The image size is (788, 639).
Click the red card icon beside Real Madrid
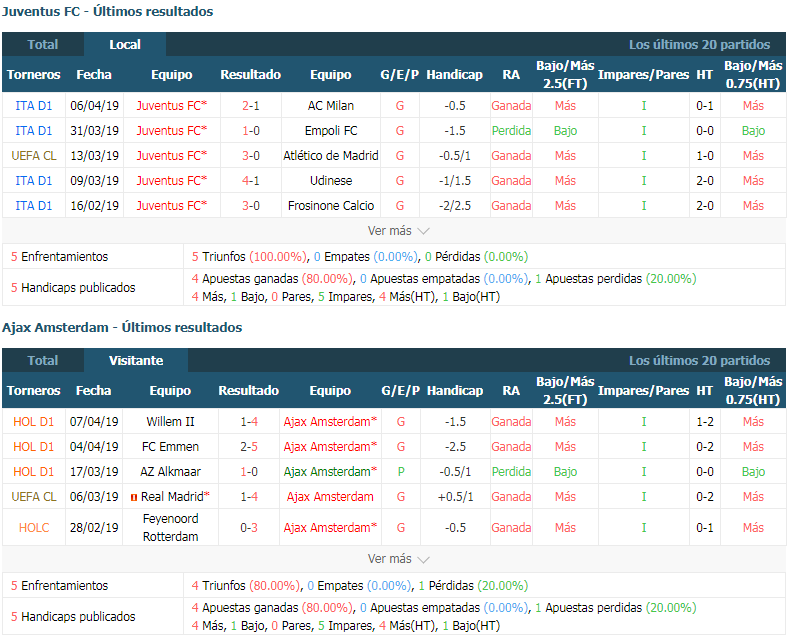click(134, 497)
